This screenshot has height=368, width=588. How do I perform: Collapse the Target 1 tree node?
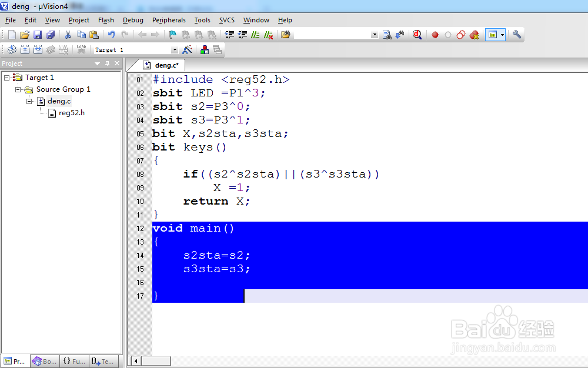point(6,78)
